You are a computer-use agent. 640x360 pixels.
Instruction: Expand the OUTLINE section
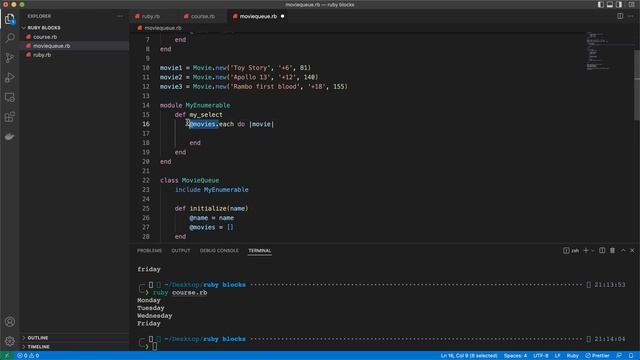pos(38,338)
